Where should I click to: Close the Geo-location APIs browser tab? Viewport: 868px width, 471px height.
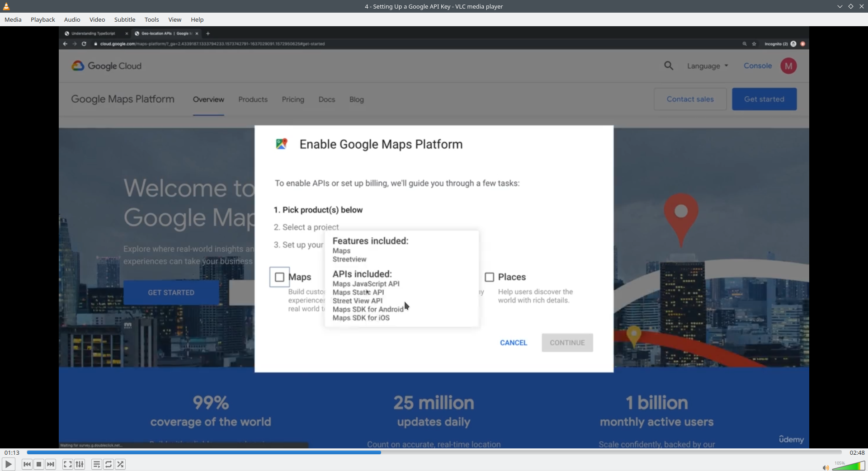pyautogui.click(x=197, y=33)
